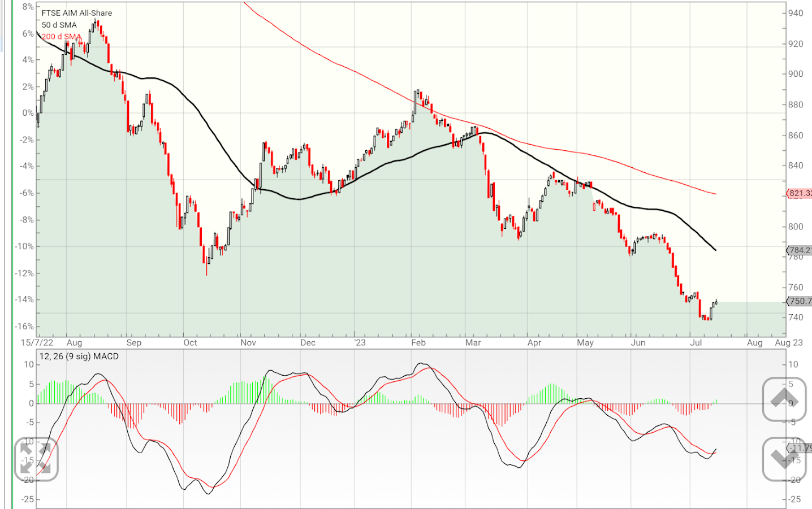Click the "Aug 23" end date label

(789, 342)
